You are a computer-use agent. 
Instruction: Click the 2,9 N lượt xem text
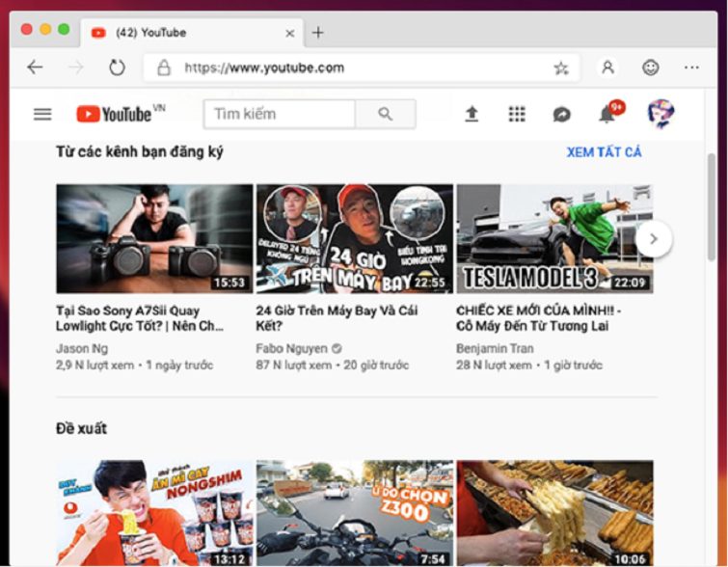click(x=95, y=365)
